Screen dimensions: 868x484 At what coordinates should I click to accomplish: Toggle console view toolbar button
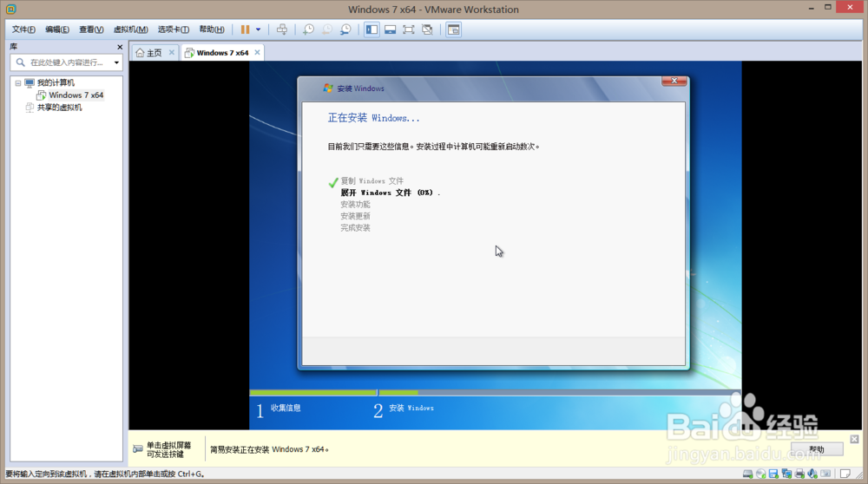click(x=453, y=29)
